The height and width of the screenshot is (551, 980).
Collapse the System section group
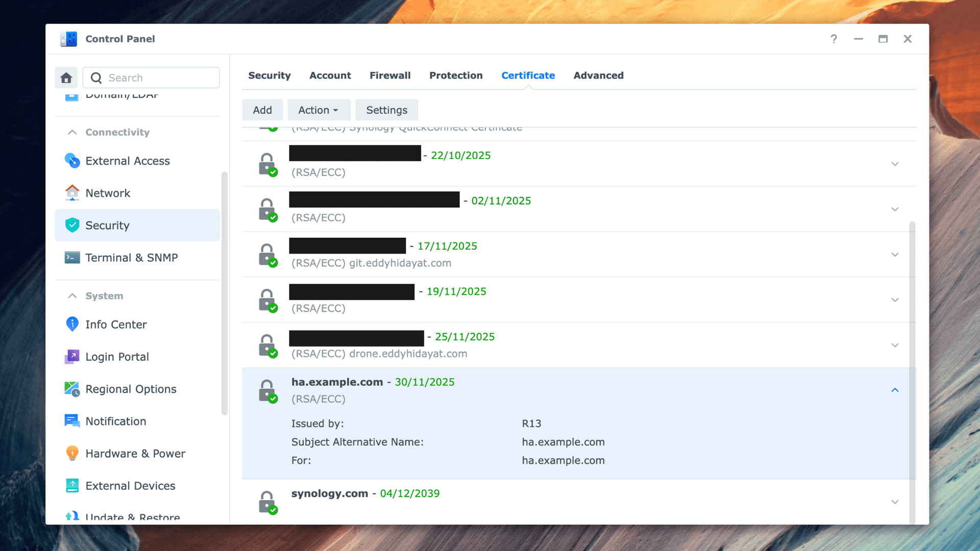[72, 296]
